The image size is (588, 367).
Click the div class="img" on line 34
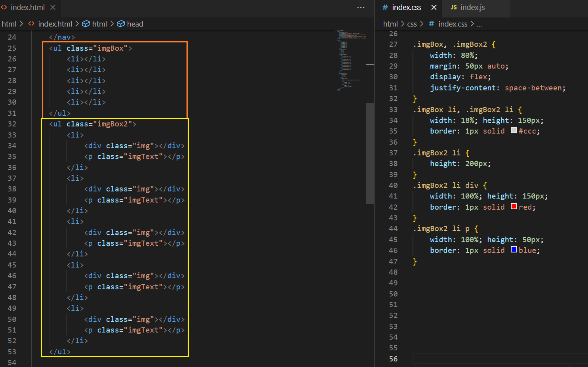134,145
